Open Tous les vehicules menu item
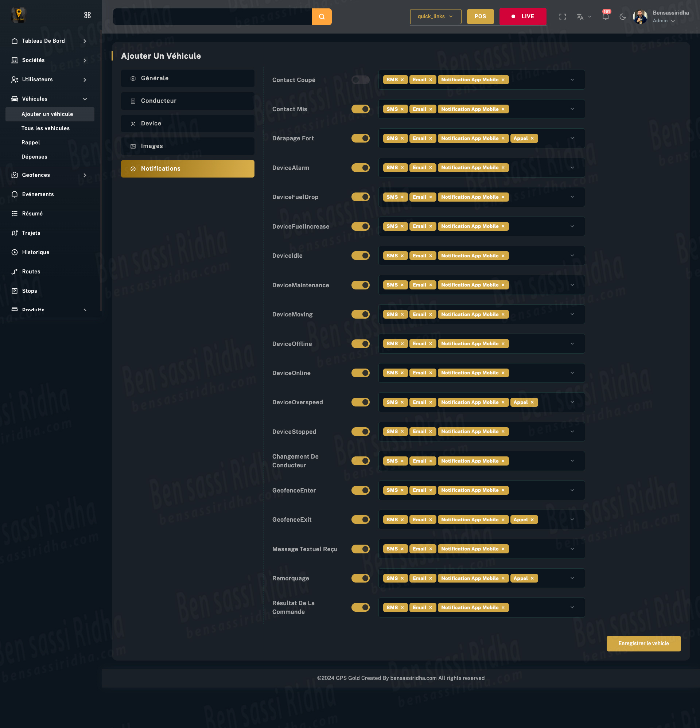 (x=46, y=129)
